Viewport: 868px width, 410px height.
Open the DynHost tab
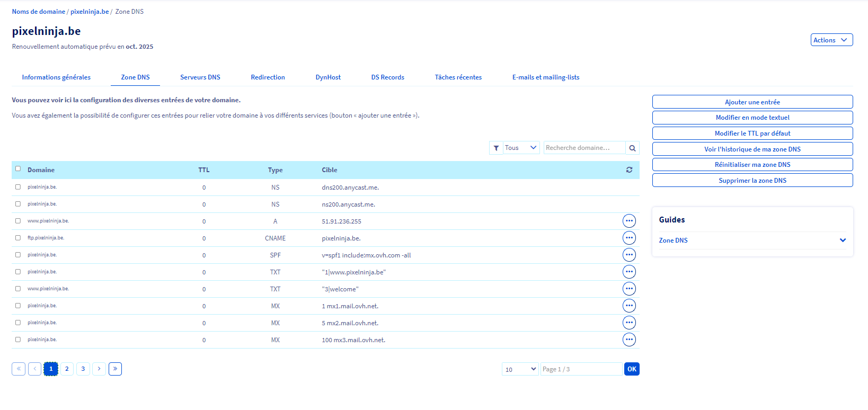[x=328, y=77]
